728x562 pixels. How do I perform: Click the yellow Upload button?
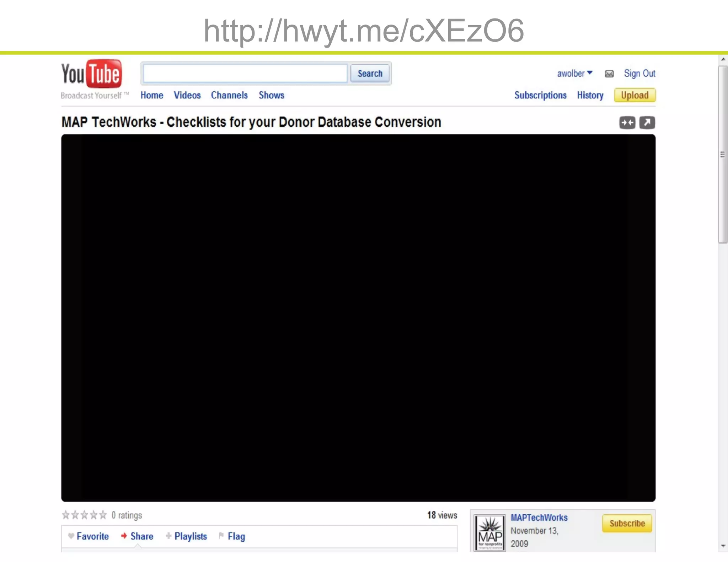click(x=635, y=95)
